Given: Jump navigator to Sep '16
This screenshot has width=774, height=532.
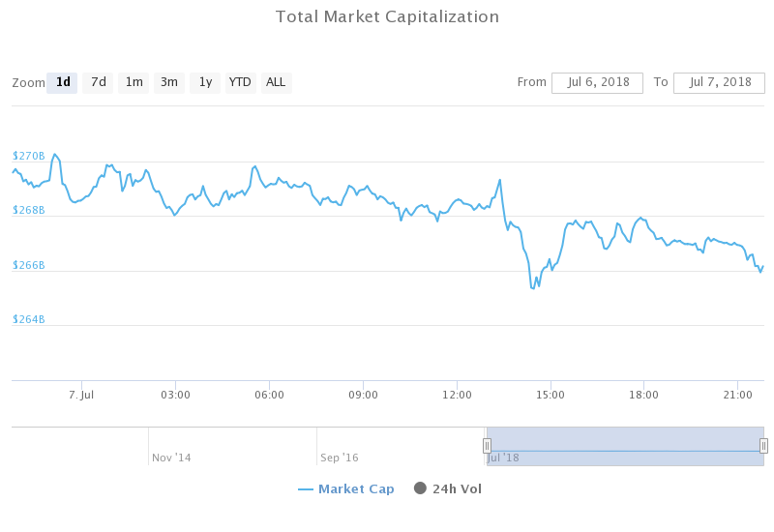Looking at the screenshot, I should click(x=339, y=458).
